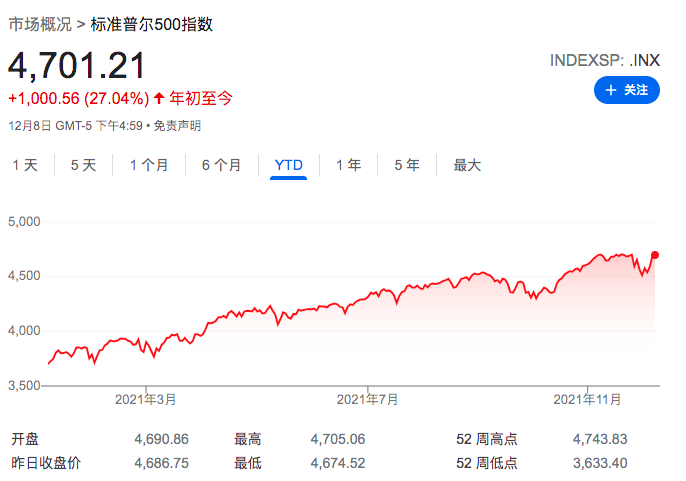Click the 2021年11月 axis label

click(587, 399)
